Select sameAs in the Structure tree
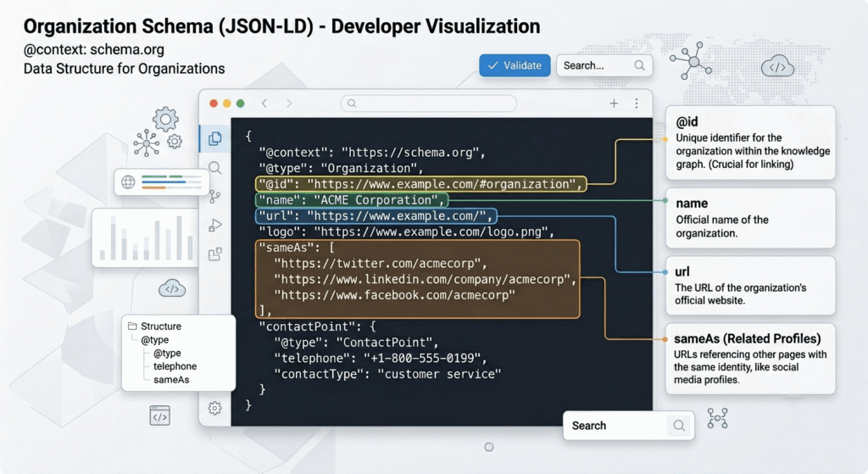Viewport: 868px width, 474px height. [x=171, y=380]
